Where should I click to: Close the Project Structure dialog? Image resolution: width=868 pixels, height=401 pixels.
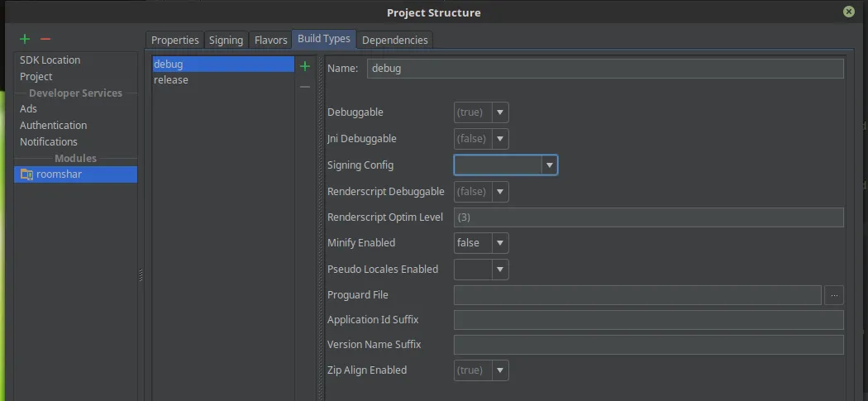[x=848, y=12]
